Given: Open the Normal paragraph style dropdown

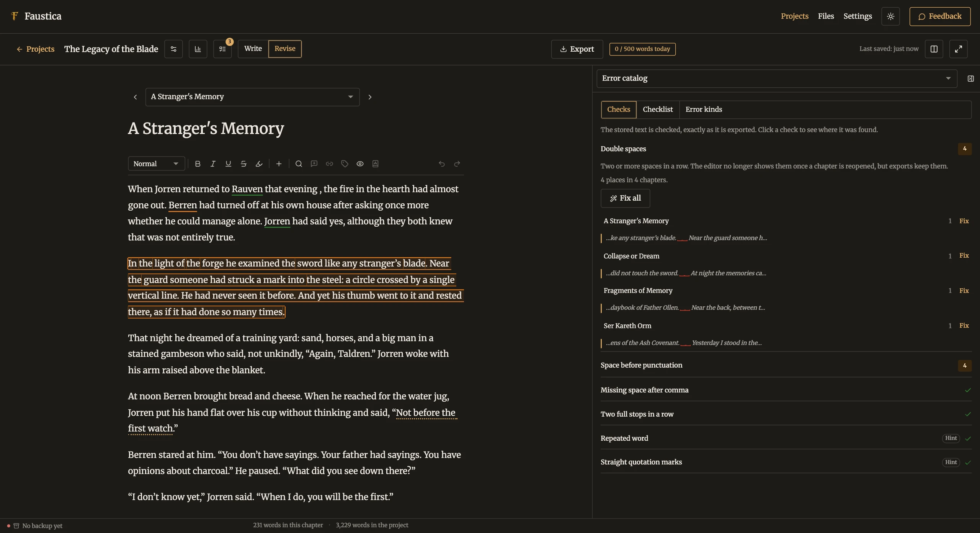Looking at the screenshot, I should (x=156, y=164).
